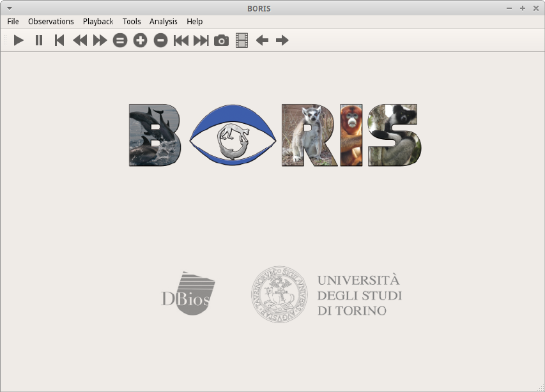The width and height of the screenshot is (545, 392).
Task: Open window menu arrow in title bar
Action: [10, 8]
